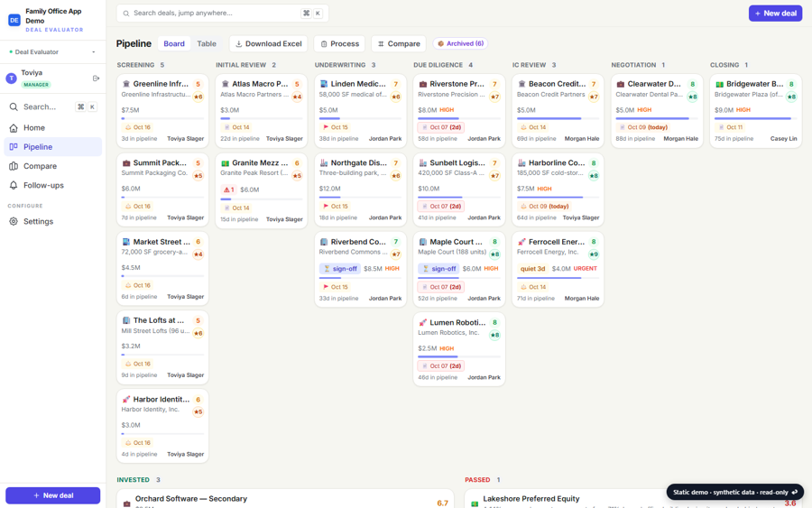The width and height of the screenshot is (812, 508).
Task: Click the Oct 15 flag date on Northgate card
Action: tap(336, 206)
